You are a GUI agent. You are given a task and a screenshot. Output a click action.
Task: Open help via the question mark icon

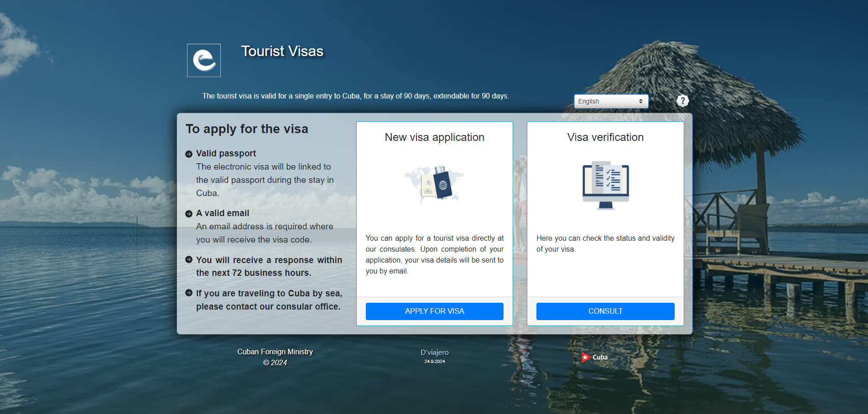coord(682,101)
